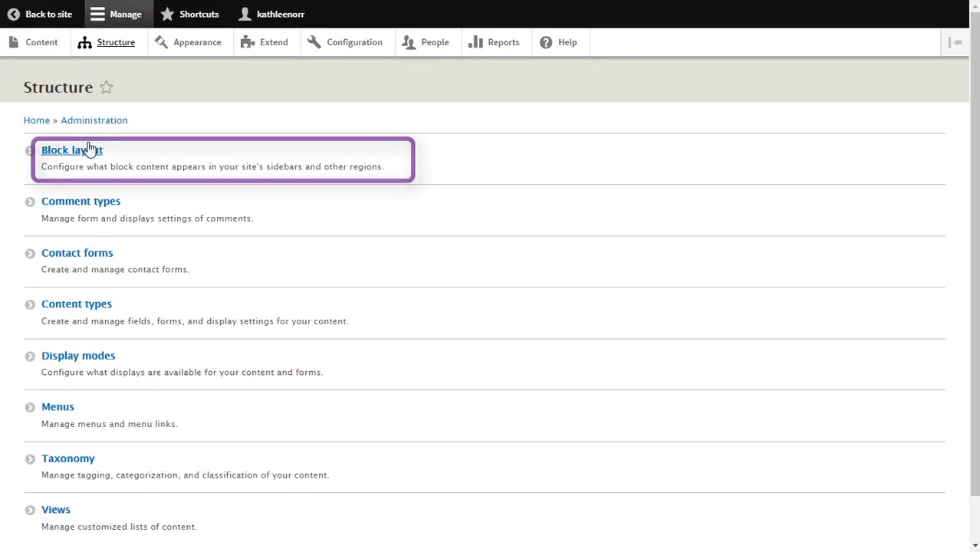
Task: Click the Back to site arrow icon
Action: pyautogui.click(x=13, y=14)
